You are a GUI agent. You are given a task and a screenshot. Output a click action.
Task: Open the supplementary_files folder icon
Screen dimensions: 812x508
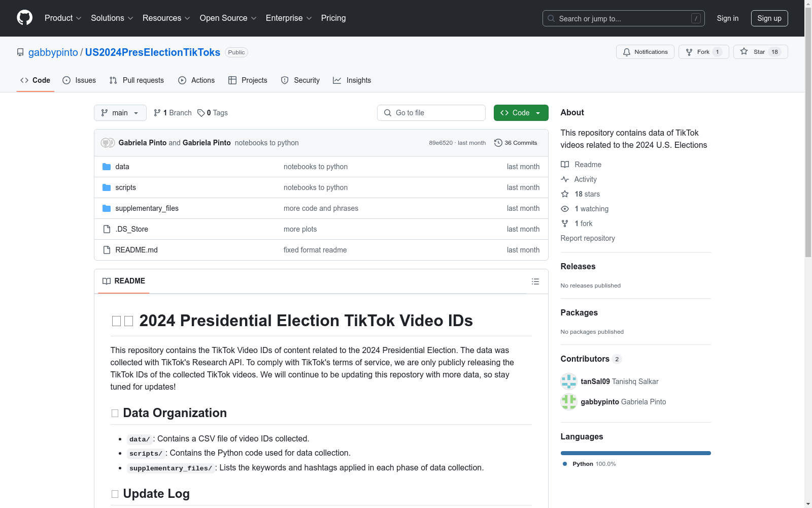107,208
